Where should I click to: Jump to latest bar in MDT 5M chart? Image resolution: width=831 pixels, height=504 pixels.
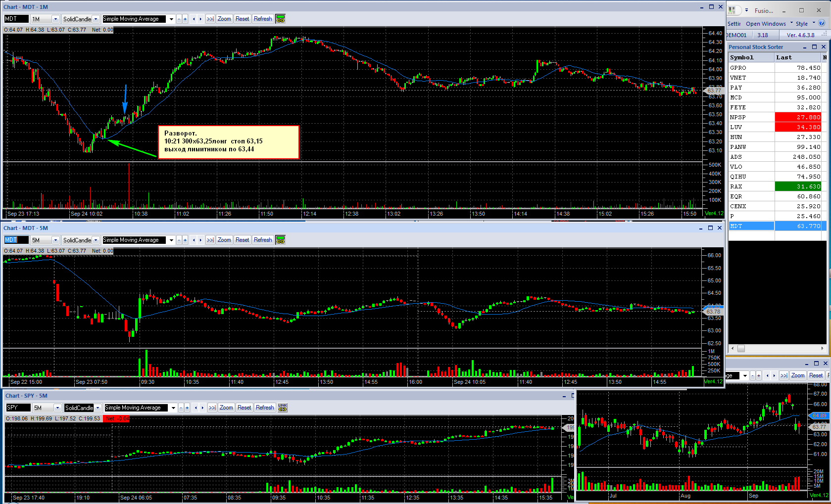click(x=210, y=240)
